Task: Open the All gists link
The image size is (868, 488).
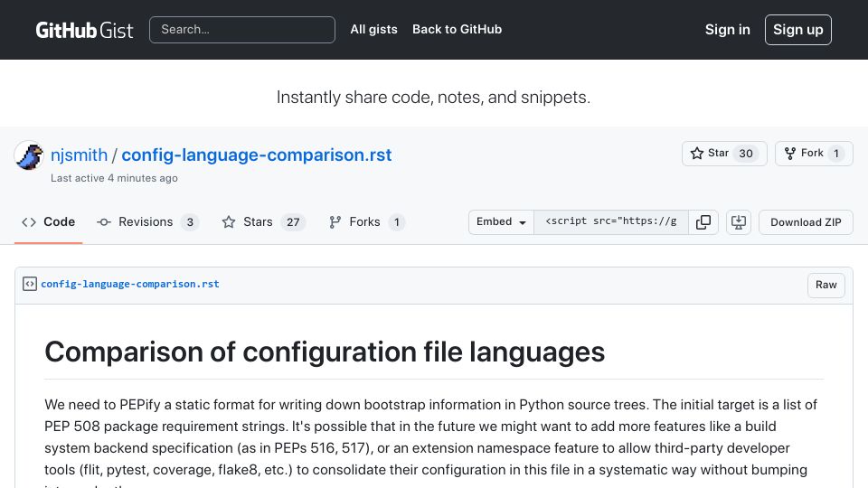Action: click(x=373, y=29)
